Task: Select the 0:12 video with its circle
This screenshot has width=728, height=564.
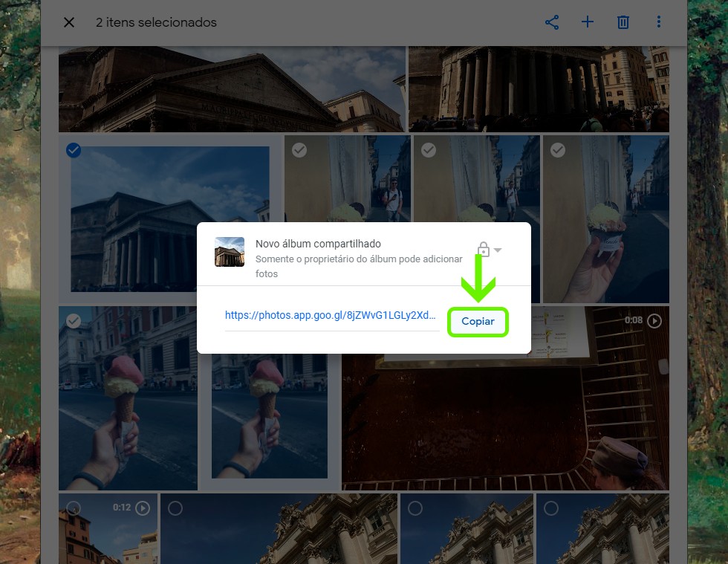Action: pyautogui.click(x=74, y=508)
